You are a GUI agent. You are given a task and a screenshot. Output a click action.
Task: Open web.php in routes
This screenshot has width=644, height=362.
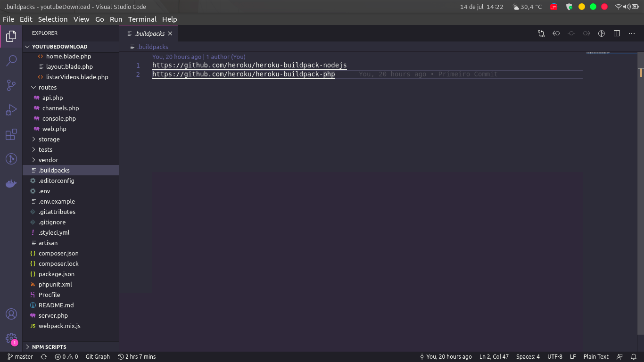click(x=71, y=129)
